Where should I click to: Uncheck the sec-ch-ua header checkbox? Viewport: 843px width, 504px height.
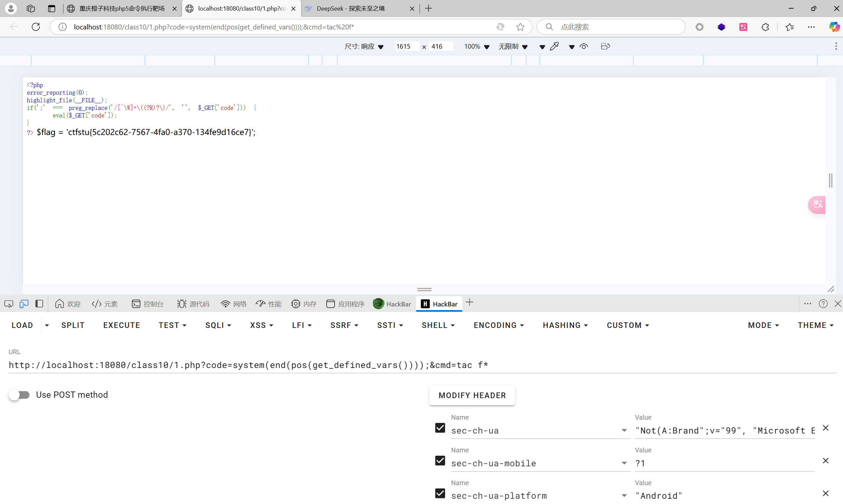click(x=440, y=428)
